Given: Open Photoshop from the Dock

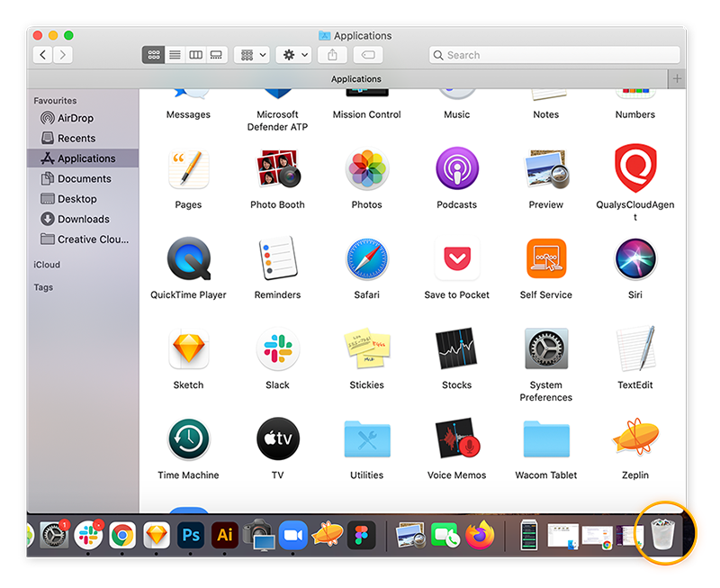Looking at the screenshot, I should point(191,534).
